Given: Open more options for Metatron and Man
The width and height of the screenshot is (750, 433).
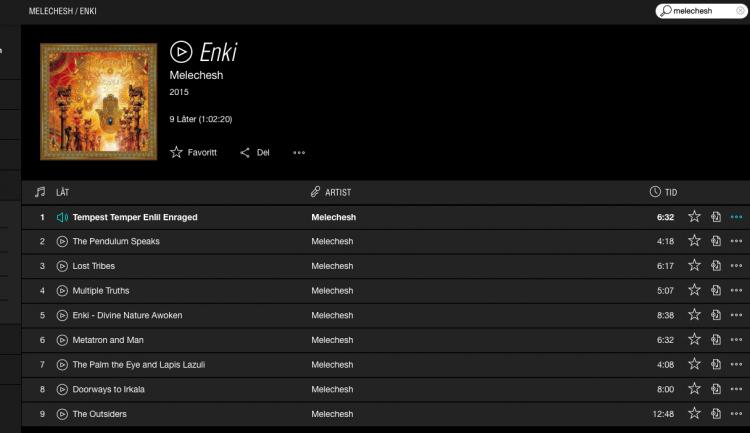Looking at the screenshot, I should click(x=736, y=340).
